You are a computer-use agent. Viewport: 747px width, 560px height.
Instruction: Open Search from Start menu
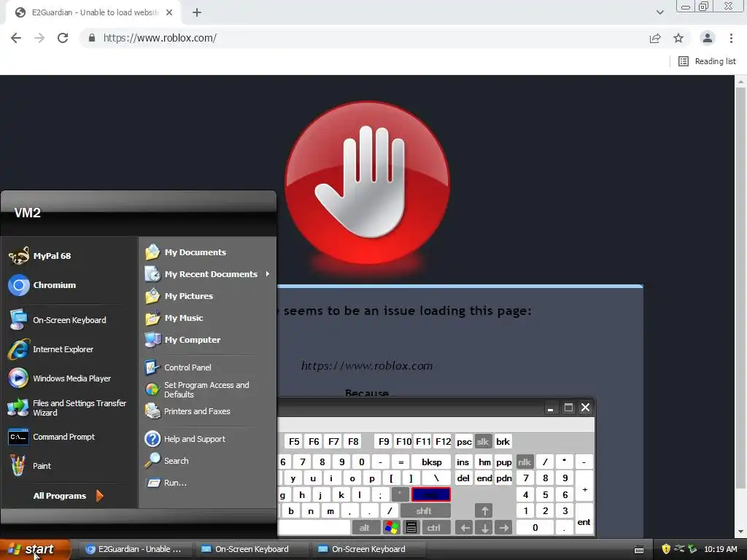167,461
